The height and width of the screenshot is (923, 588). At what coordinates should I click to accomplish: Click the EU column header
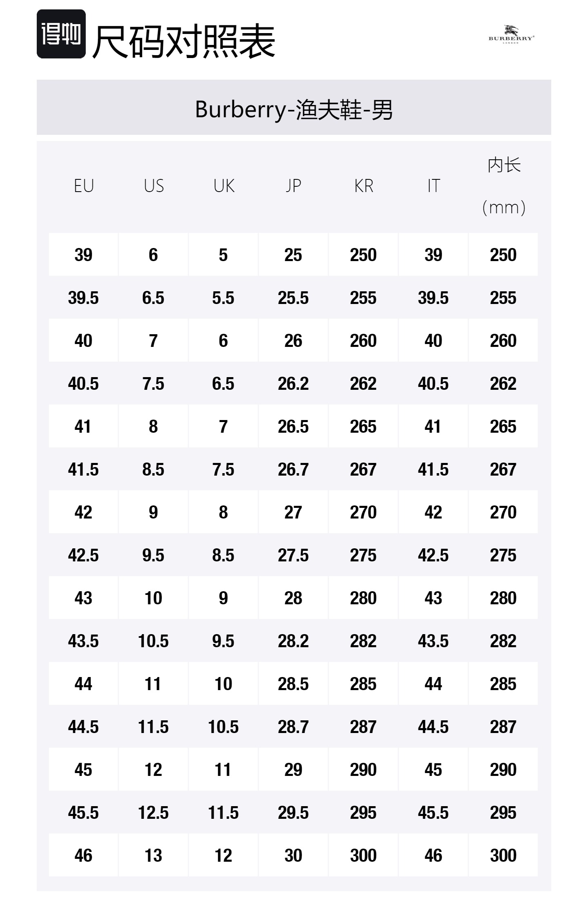point(84,186)
